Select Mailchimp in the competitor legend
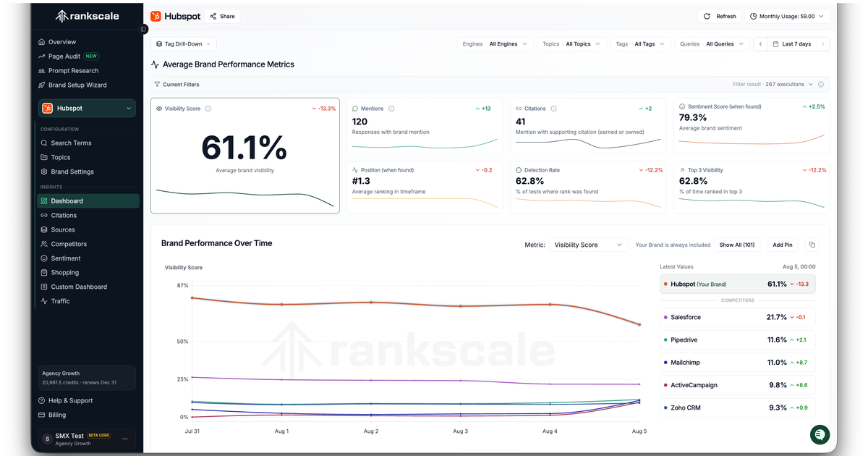The height and width of the screenshot is (456, 868). (737, 362)
